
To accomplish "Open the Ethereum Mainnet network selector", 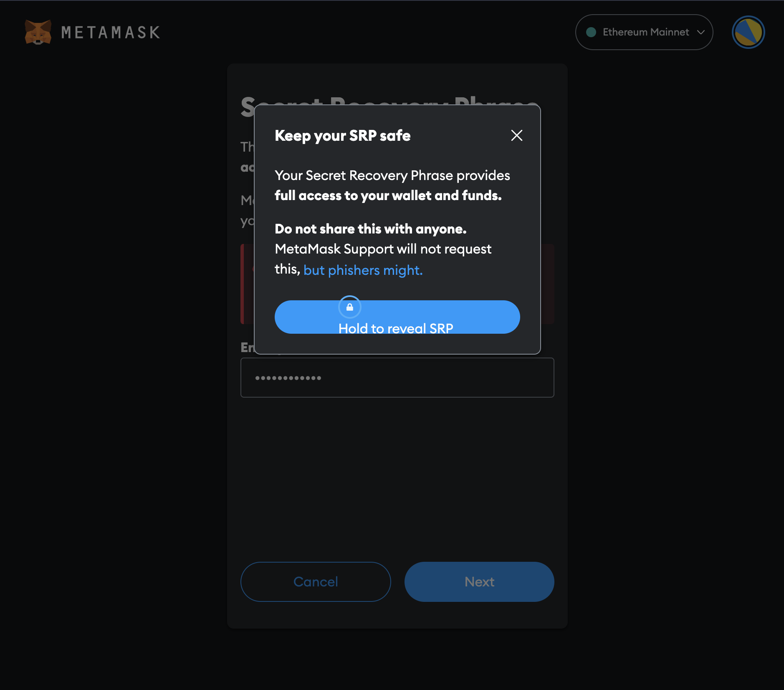I will [644, 32].
